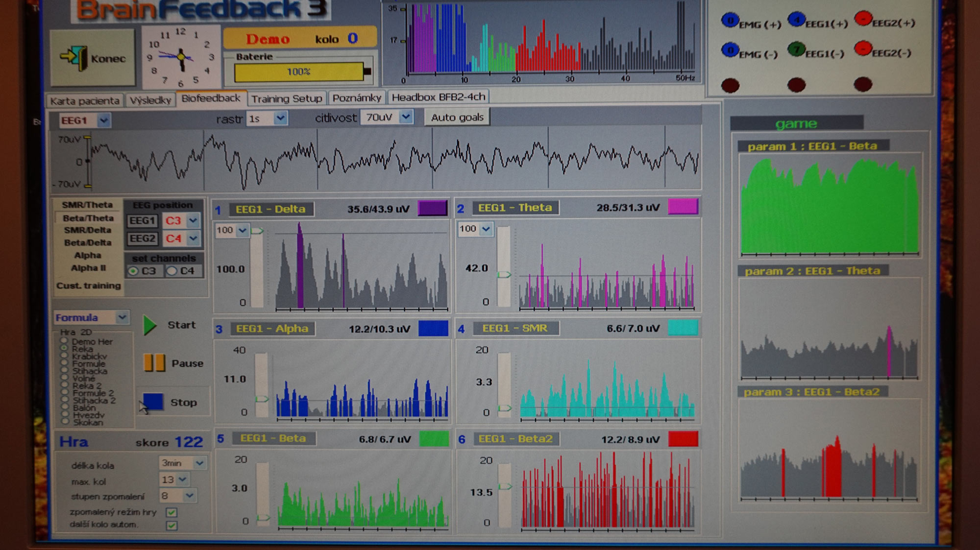Open Cust. training option
980x550 pixels.
coord(89,286)
